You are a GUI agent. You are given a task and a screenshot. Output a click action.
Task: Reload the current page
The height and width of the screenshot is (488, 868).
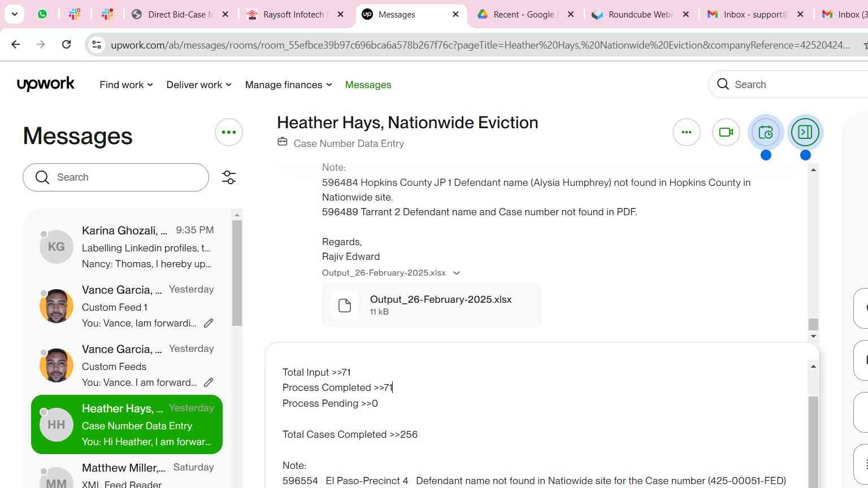tap(66, 45)
